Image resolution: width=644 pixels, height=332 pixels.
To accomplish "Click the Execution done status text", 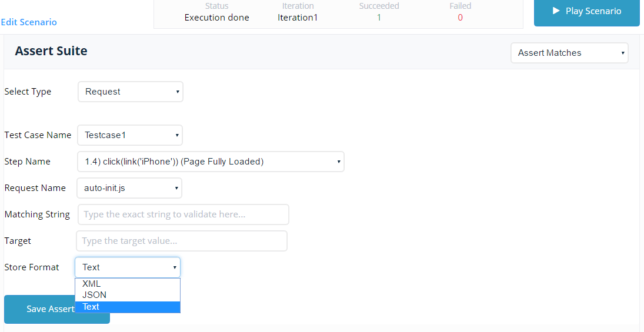I will click(216, 18).
